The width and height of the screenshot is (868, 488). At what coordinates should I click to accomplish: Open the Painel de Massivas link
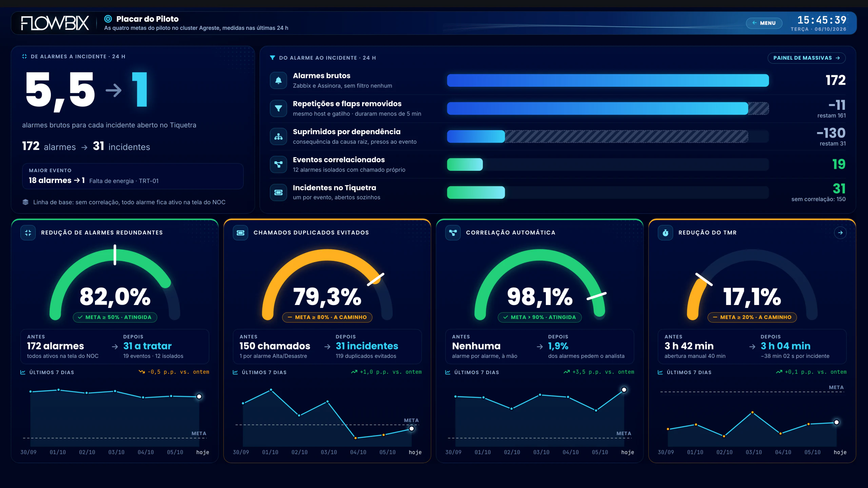tap(806, 58)
